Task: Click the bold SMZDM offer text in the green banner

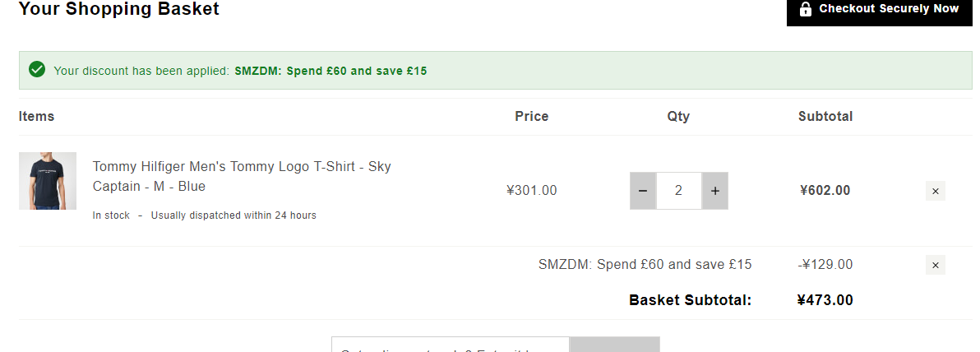Action: point(331,71)
